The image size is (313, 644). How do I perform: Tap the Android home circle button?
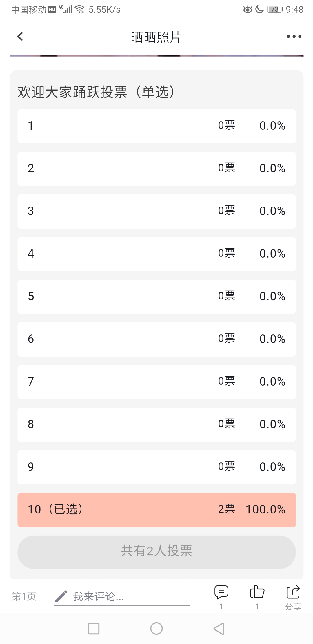click(x=156, y=629)
